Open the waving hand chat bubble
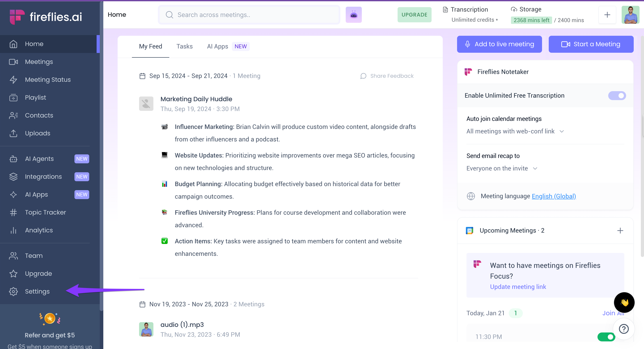Viewport: 644px width, 349px height. click(x=624, y=303)
